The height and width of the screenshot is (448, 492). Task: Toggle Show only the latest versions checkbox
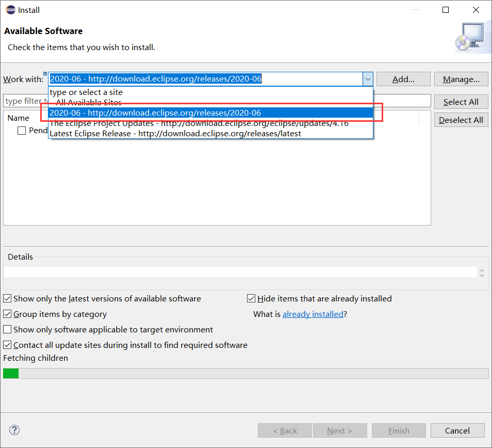coord(7,298)
